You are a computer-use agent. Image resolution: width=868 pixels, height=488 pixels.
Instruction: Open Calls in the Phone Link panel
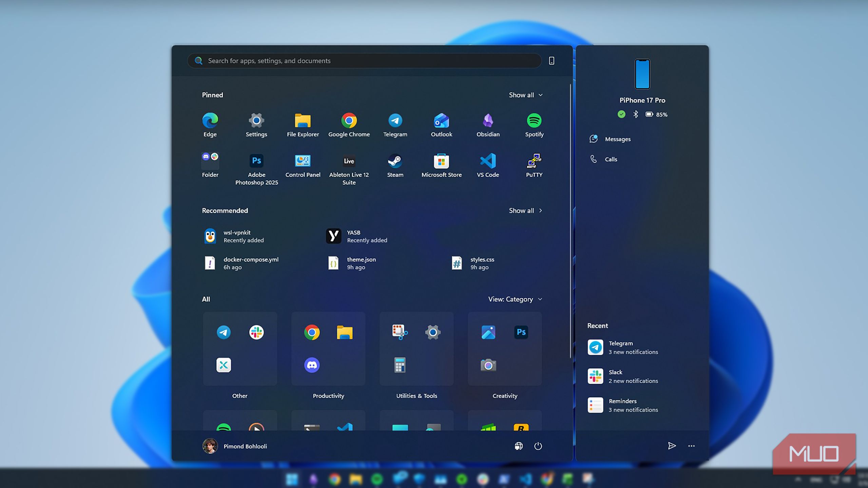(610, 159)
